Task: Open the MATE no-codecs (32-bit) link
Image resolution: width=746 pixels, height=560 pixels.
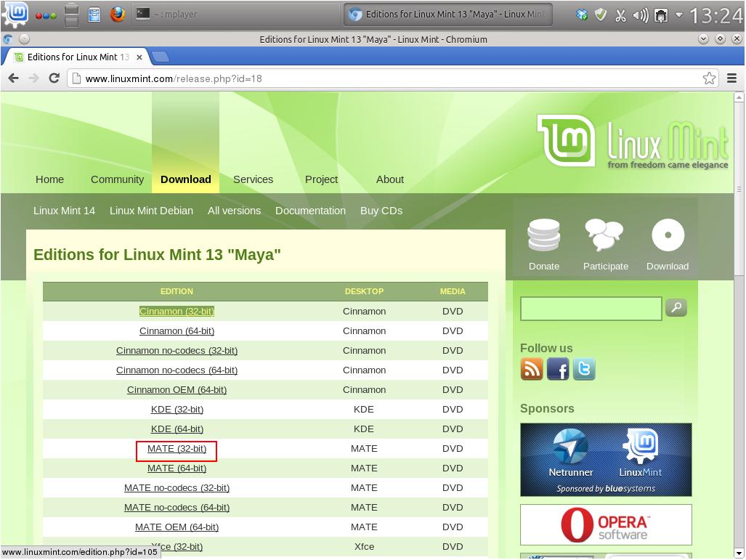Action: pyautogui.click(x=177, y=487)
